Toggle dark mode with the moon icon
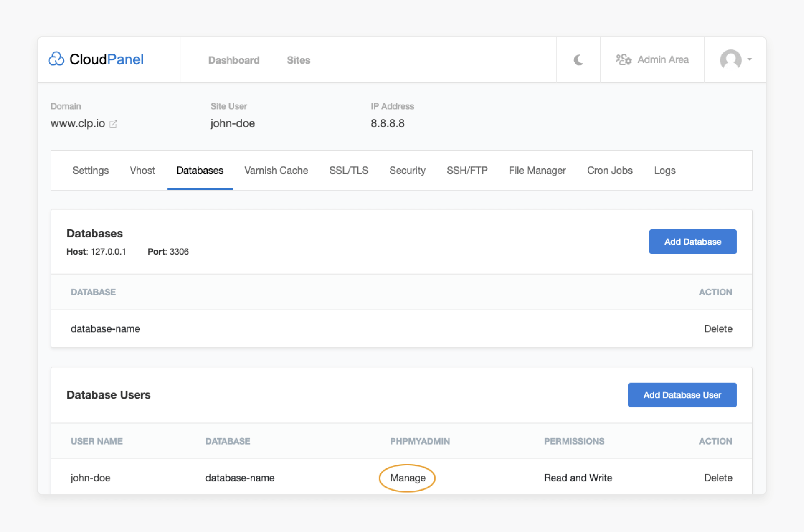The image size is (804, 532). [x=578, y=60]
